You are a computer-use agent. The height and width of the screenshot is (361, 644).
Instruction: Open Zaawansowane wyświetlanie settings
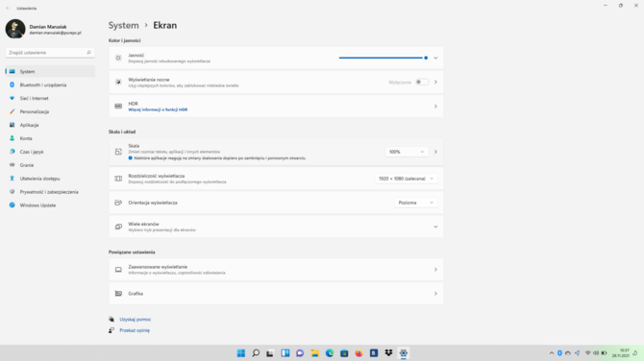(x=276, y=270)
